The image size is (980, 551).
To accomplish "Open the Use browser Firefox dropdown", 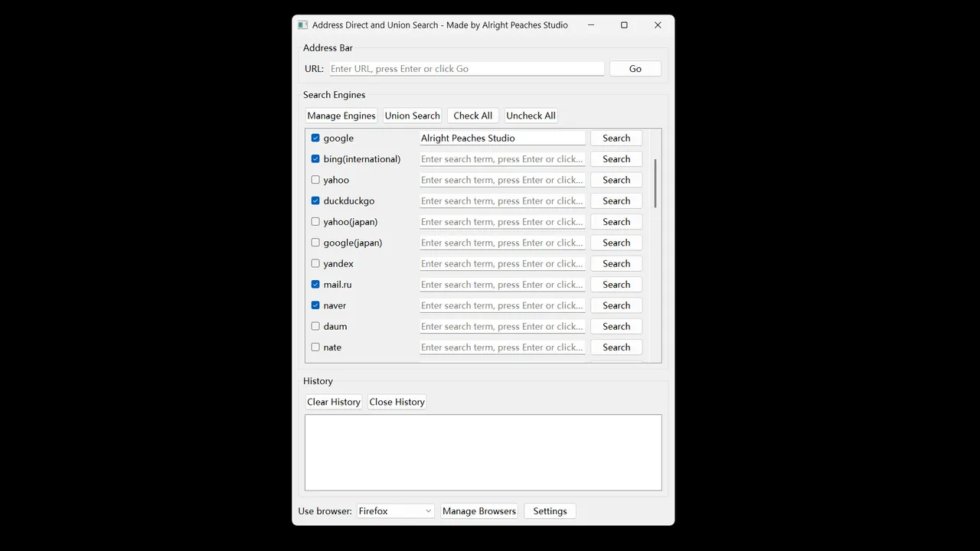I will pos(396,511).
